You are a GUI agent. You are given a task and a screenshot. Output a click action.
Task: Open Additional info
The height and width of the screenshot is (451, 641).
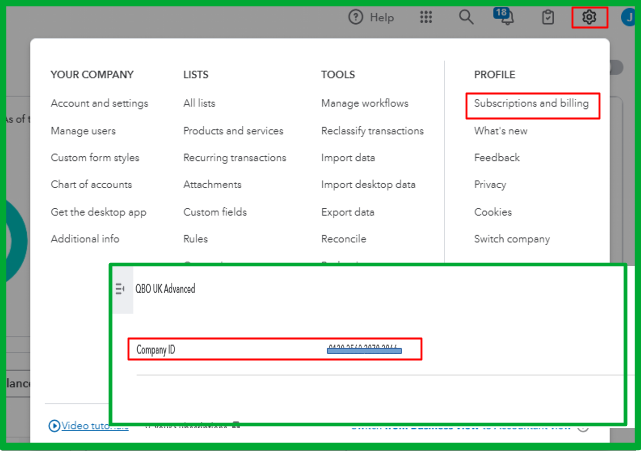85,239
